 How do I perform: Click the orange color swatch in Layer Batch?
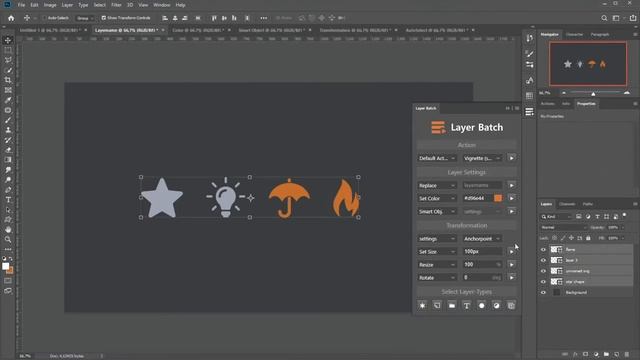tap(498, 198)
